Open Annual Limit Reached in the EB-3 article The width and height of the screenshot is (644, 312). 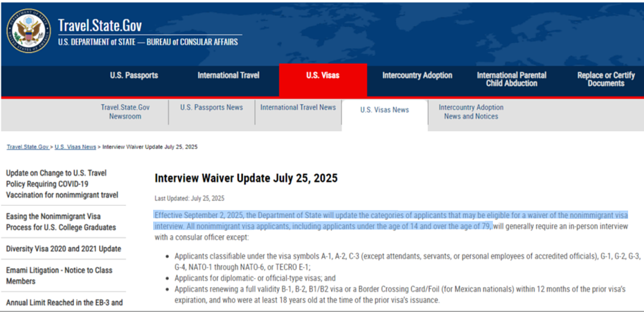tap(64, 302)
